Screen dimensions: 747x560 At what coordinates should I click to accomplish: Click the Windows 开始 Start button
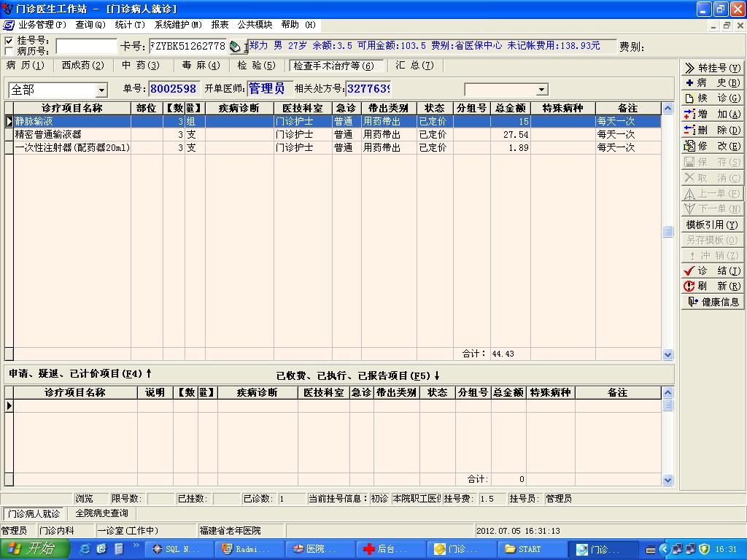click(x=33, y=549)
